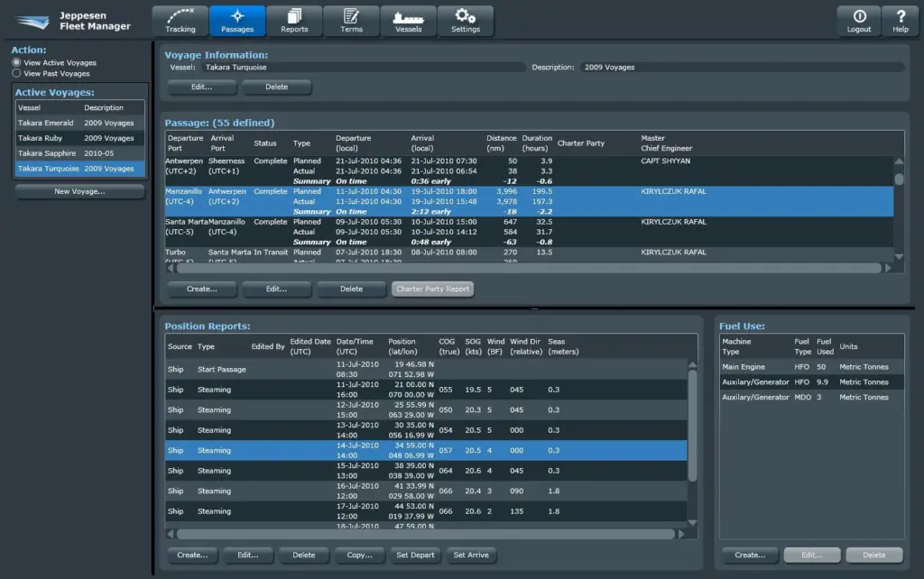Image resolution: width=924 pixels, height=579 pixels.
Task: Click the Set Arrive button
Action: click(471, 555)
